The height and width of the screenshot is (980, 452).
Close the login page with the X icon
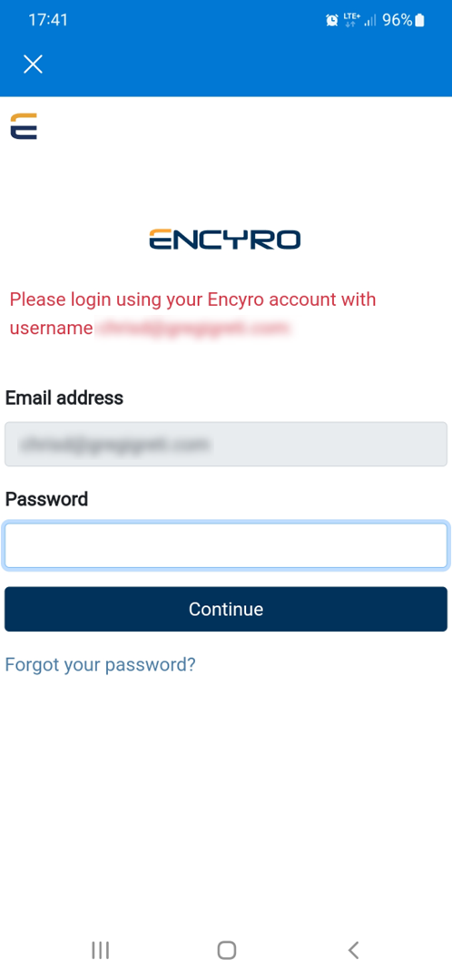tap(34, 64)
